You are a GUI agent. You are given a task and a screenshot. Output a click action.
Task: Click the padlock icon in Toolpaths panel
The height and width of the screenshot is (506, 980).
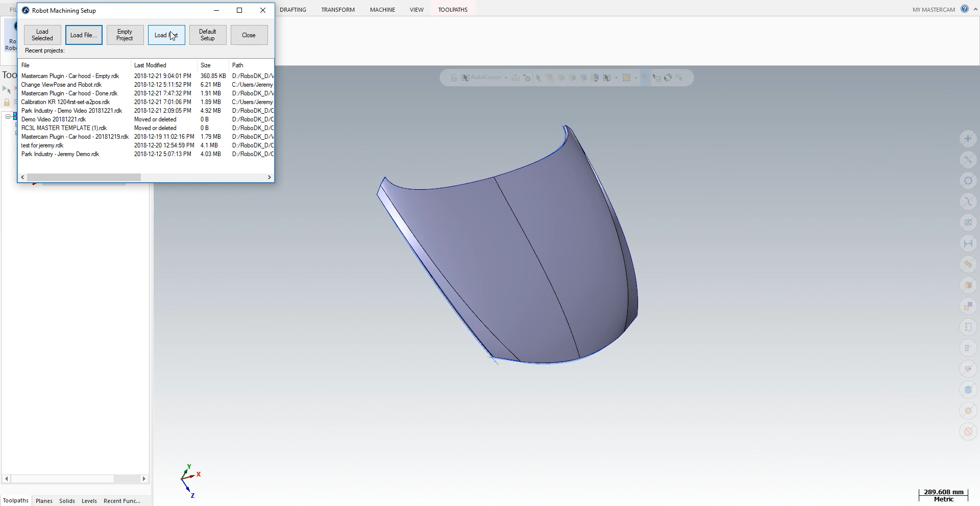point(7,102)
